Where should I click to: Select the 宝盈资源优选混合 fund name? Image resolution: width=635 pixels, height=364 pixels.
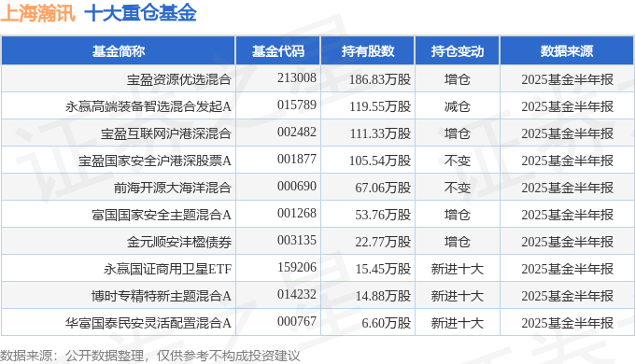(x=179, y=79)
